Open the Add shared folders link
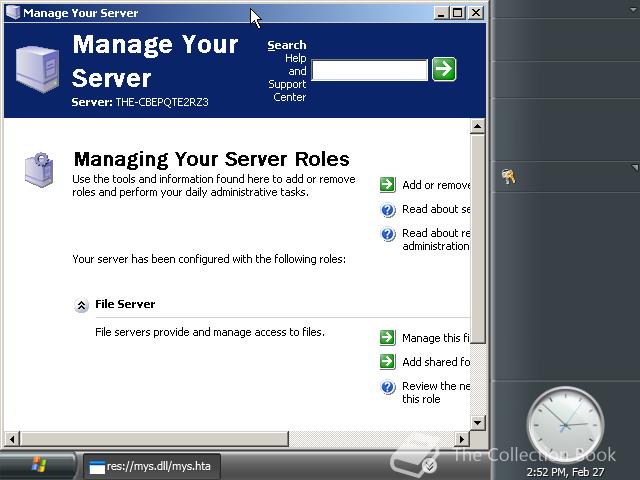 [436, 362]
